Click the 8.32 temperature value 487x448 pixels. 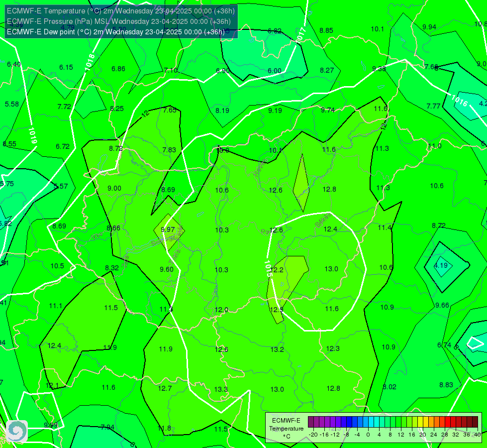coord(112,268)
